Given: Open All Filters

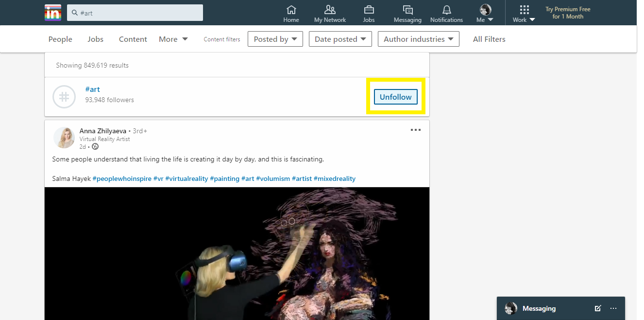Looking at the screenshot, I should [489, 39].
